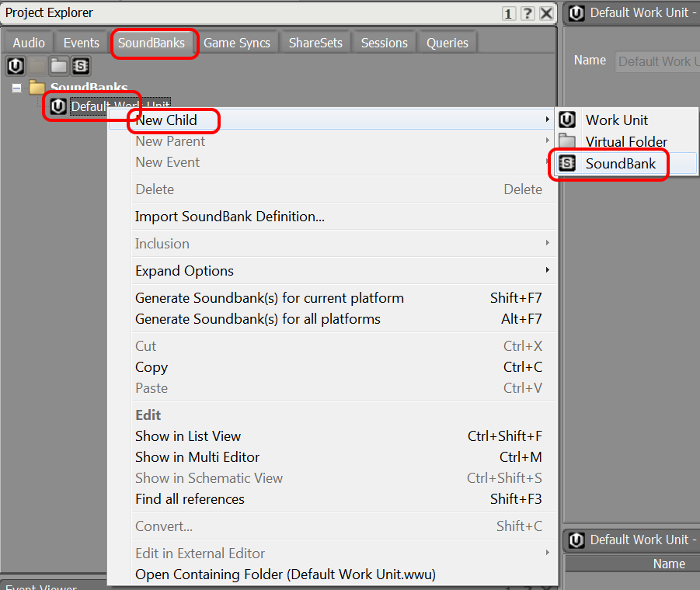700x590 pixels.
Task: Select the SoundBank creation icon in the toolbar
Action: pos(81,66)
